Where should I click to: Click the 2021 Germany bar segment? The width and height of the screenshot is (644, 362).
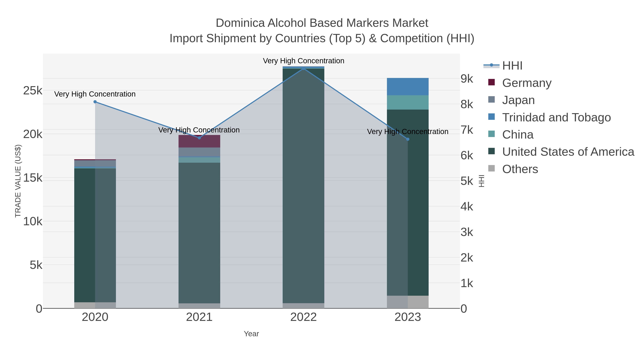click(x=199, y=141)
